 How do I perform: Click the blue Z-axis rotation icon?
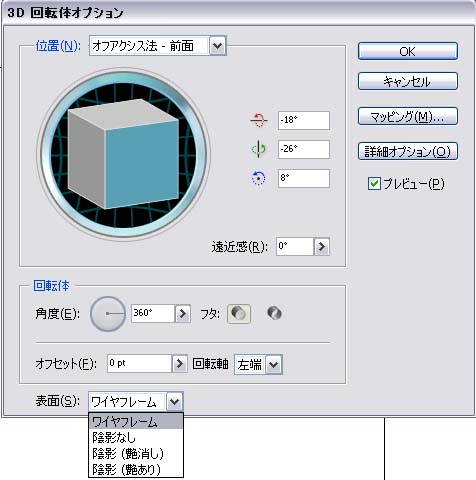coord(258,178)
